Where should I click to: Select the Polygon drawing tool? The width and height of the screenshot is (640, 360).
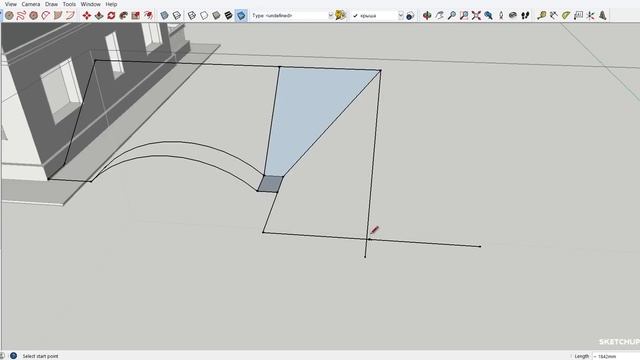[34, 16]
